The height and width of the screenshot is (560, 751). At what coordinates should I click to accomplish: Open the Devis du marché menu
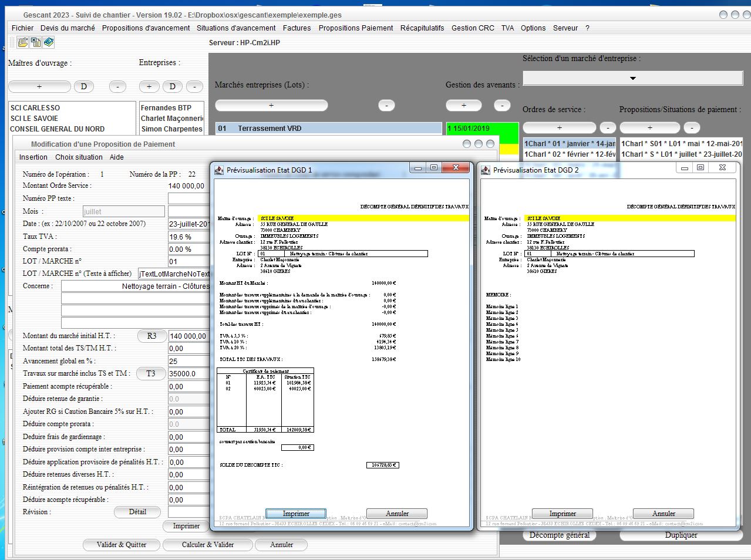(x=68, y=28)
